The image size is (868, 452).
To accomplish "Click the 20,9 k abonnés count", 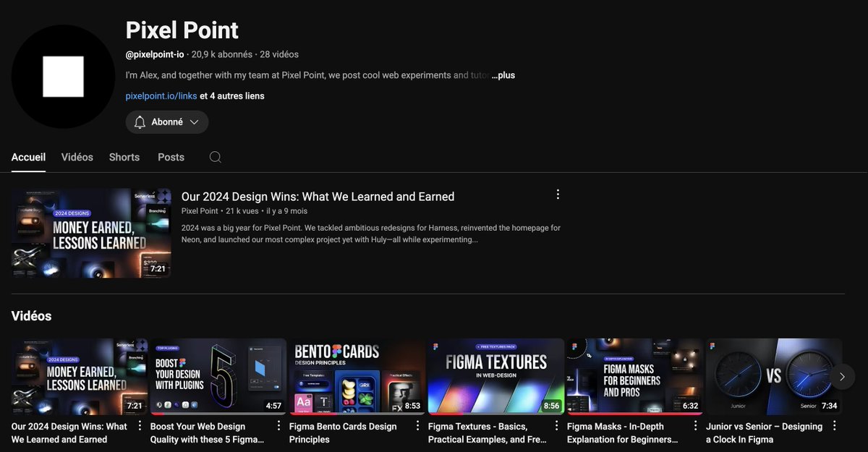I will [222, 54].
